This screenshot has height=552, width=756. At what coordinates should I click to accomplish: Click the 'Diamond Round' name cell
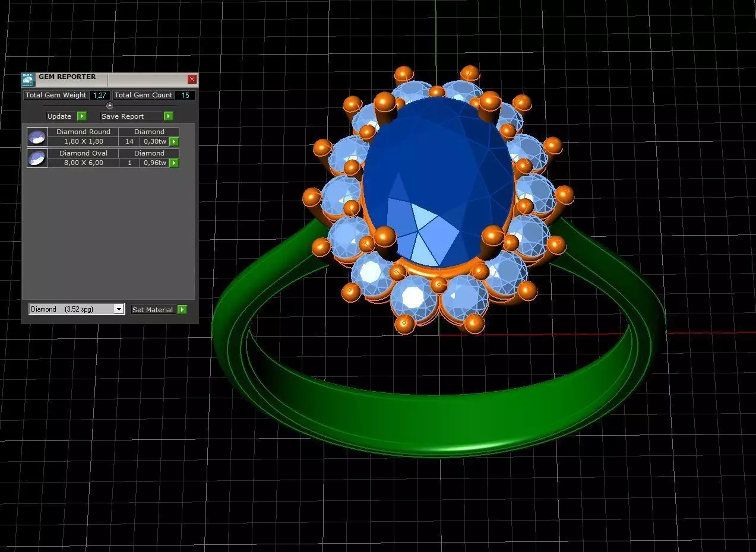point(83,132)
